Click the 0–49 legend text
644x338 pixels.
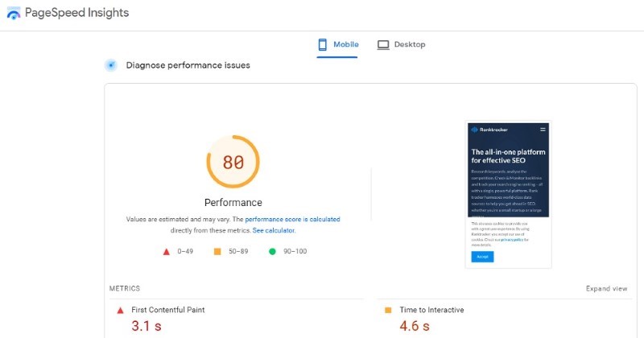point(185,251)
